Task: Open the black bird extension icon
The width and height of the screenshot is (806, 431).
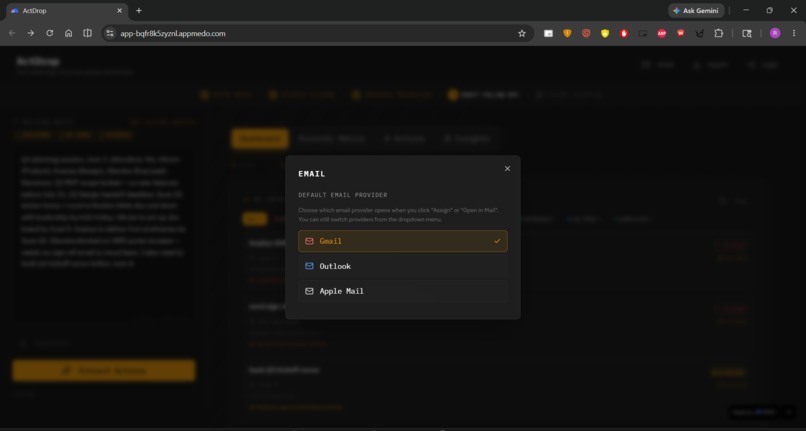Action: pyautogui.click(x=700, y=33)
